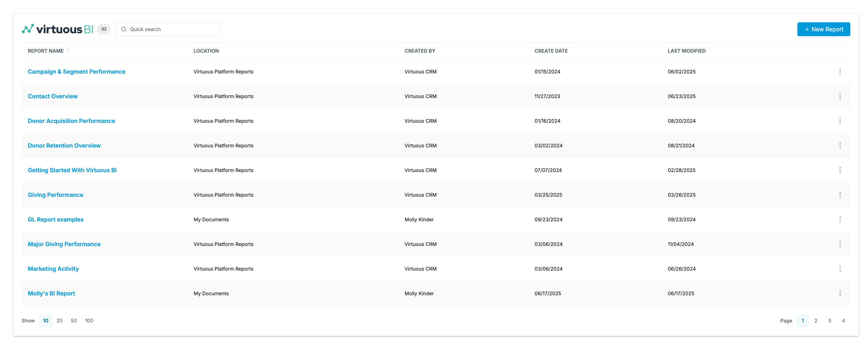This screenshot has height=344, width=868.
Task: Click create date 01/15/2024
Action: tap(547, 72)
